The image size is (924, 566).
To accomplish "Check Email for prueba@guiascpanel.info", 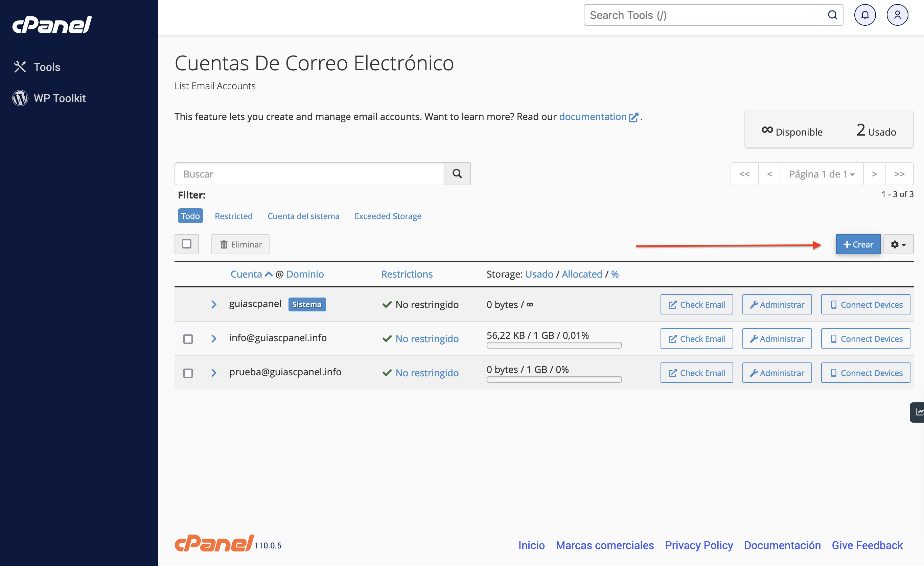I will point(697,373).
